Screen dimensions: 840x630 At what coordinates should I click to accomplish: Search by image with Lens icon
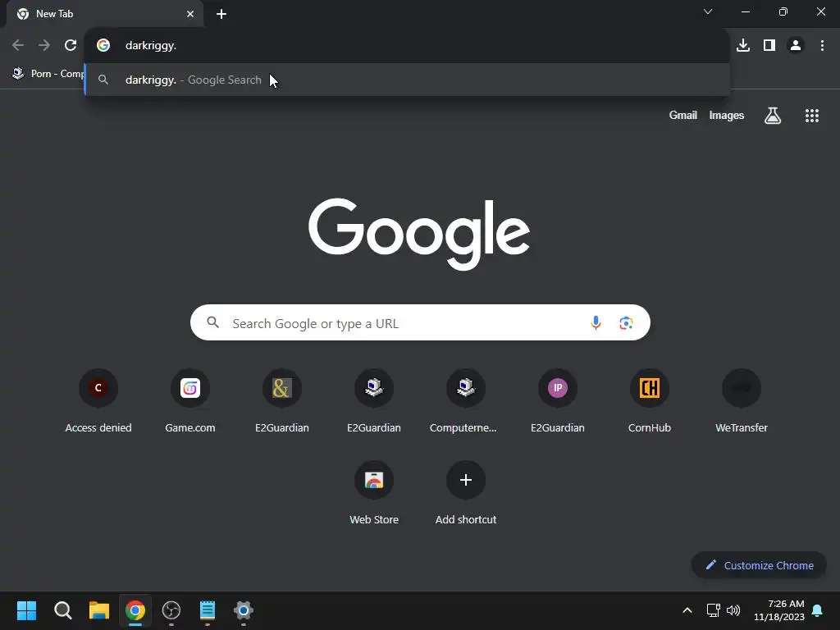pyautogui.click(x=626, y=322)
